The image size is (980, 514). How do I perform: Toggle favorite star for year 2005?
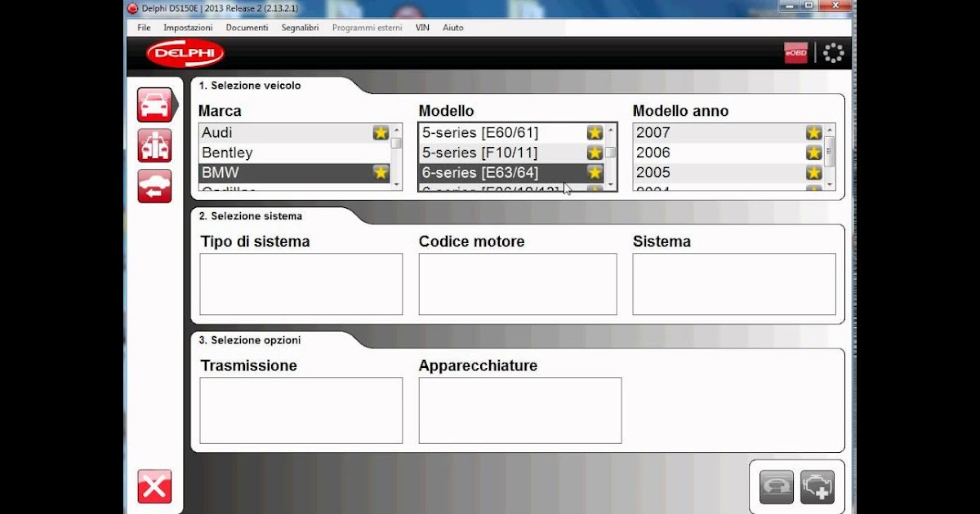(813, 172)
